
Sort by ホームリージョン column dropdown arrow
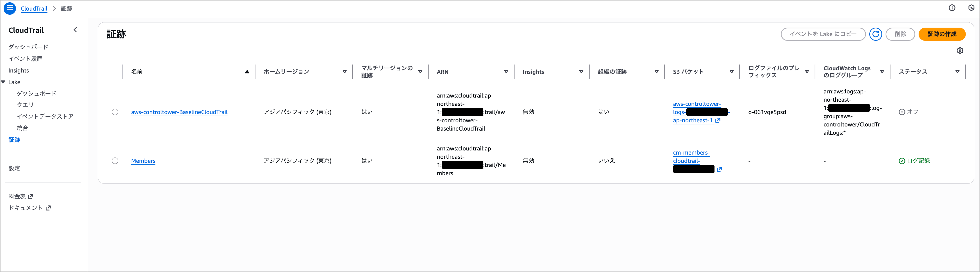pyautogui.click(x=344, y=72)
